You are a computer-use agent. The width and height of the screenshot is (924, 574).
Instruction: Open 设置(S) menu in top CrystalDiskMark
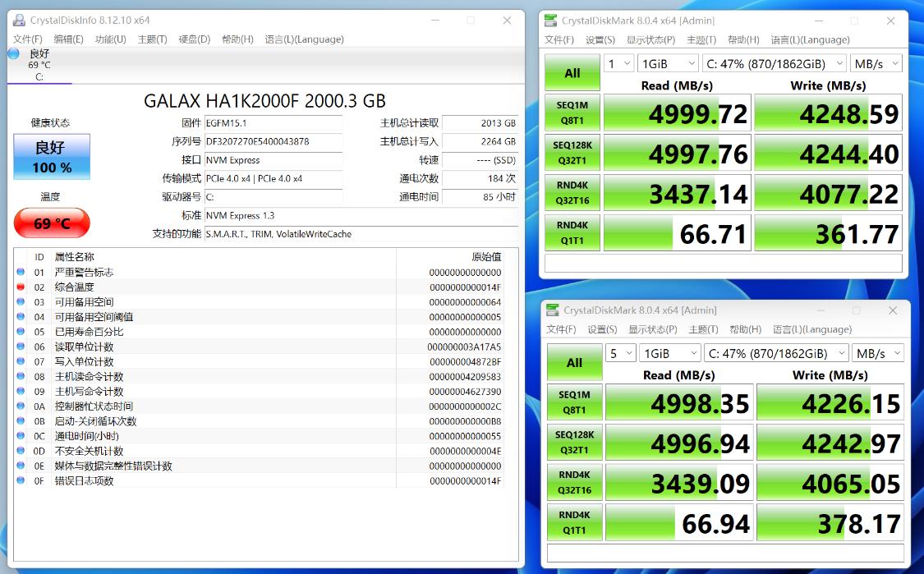pyautogui.click(x=600, y=40)
